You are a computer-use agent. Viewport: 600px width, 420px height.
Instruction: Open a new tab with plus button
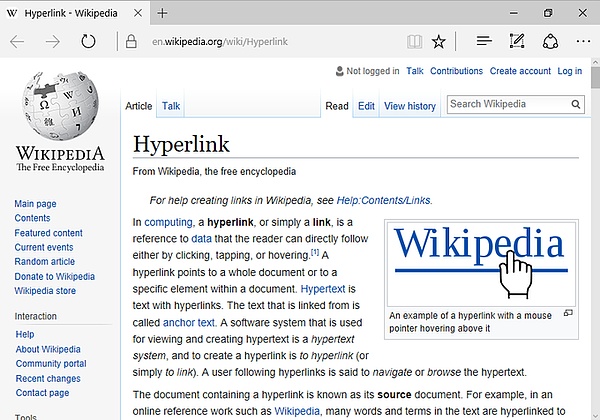(x=163, y=13)
